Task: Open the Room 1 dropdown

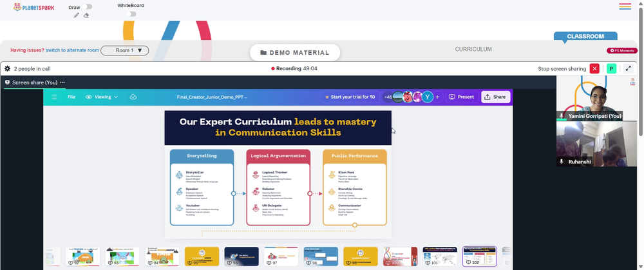Action: coord(125,50)
